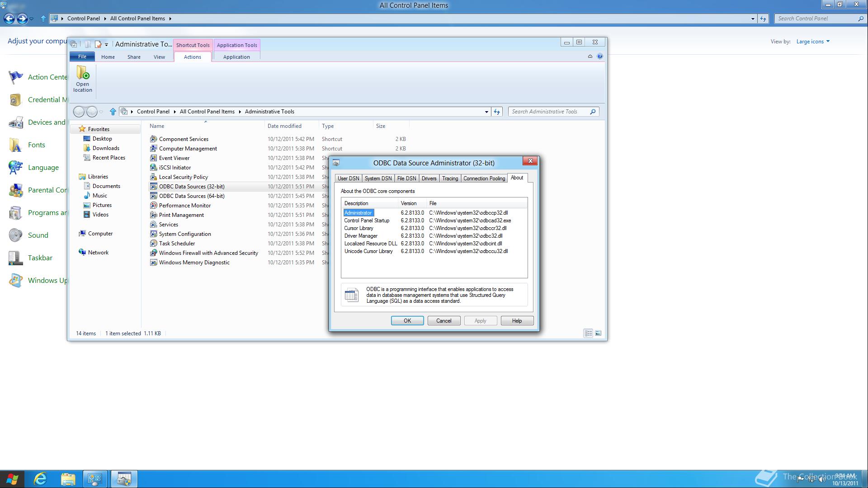This screenshot has height=488, width=868.
Task: Sort files by Date modified column
Action: click(x=292, y=126)
